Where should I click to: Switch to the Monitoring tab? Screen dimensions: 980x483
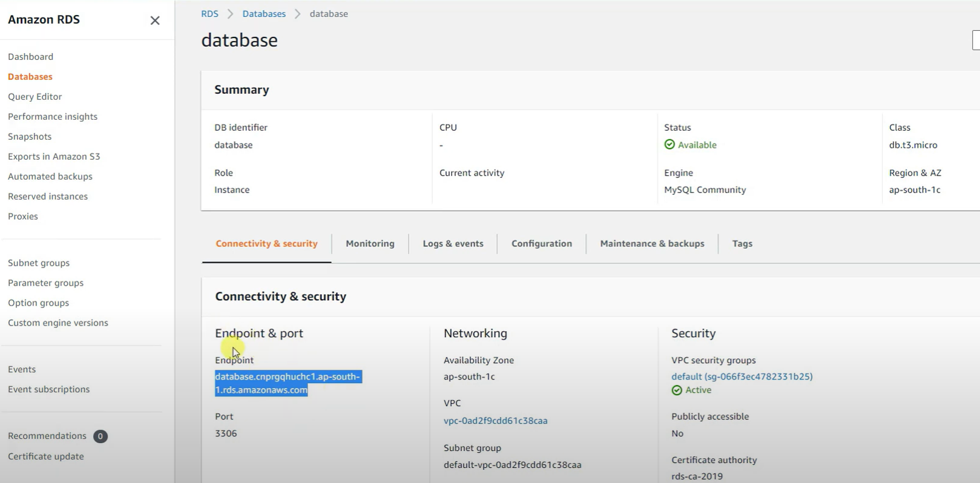pos(370,244)
